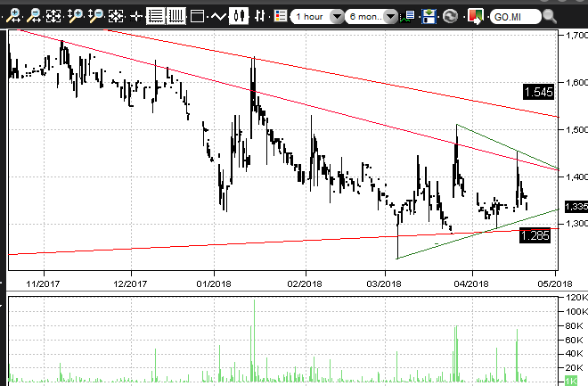Click the 03/2018 date axis label
The height and width of the screenshot is (386, 588).
point(384,284)
